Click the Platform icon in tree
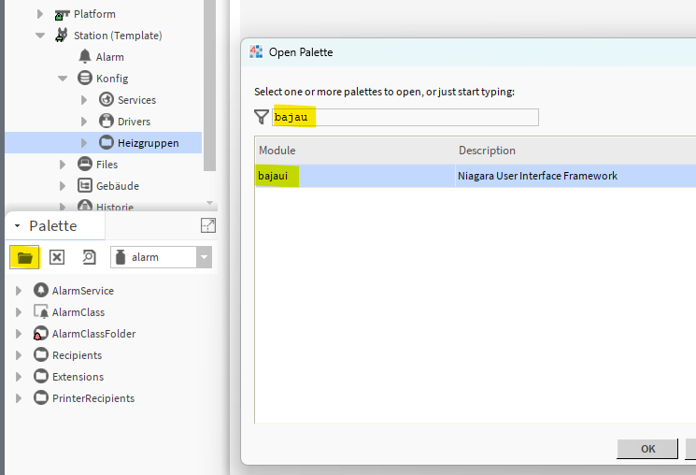696x475 pixels. tap(62, 15)
